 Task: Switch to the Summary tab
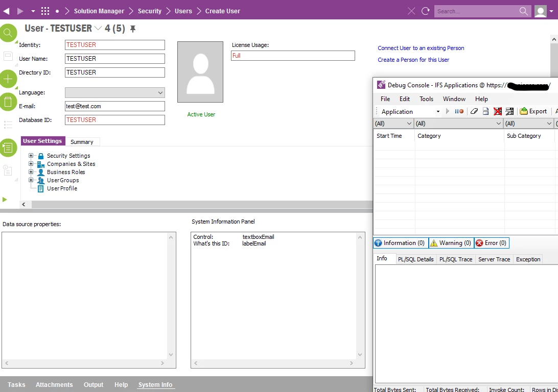82,142
